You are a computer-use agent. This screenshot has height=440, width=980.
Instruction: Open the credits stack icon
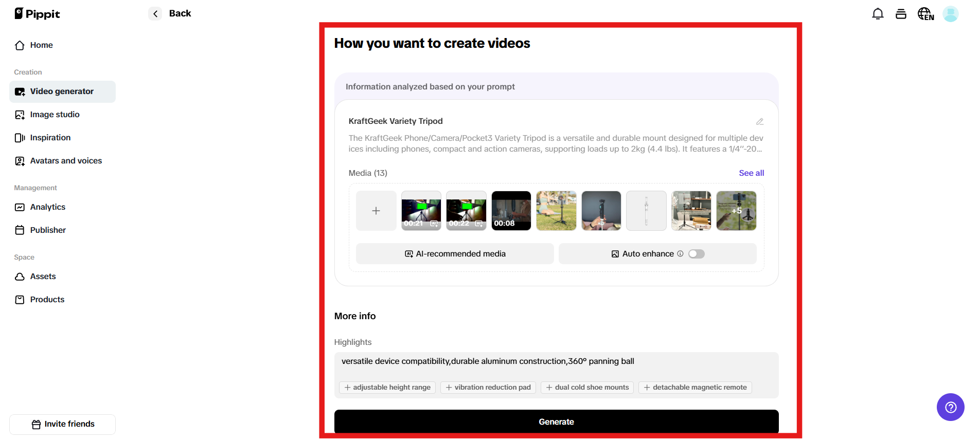901,14
